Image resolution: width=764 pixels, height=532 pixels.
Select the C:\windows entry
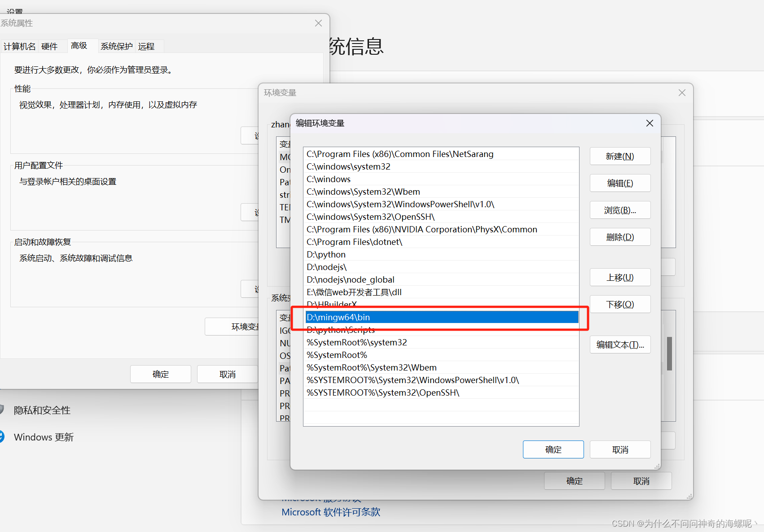tap(441, 179)
